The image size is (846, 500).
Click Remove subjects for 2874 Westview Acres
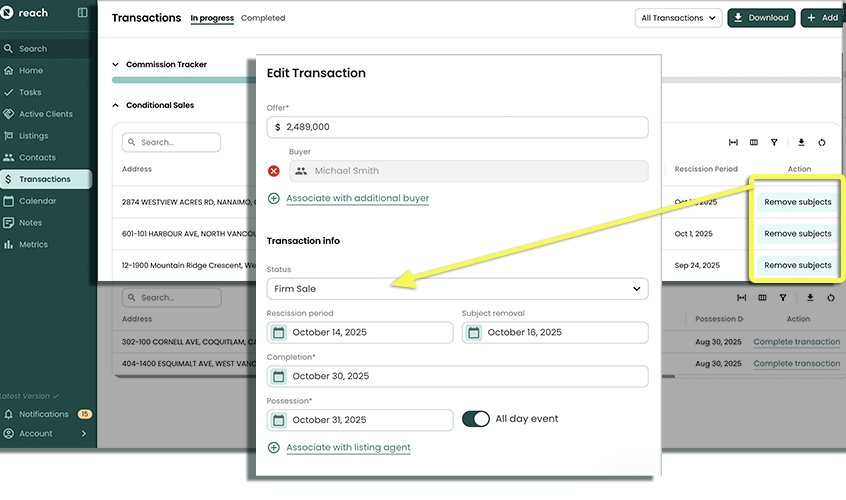(797, 202)
